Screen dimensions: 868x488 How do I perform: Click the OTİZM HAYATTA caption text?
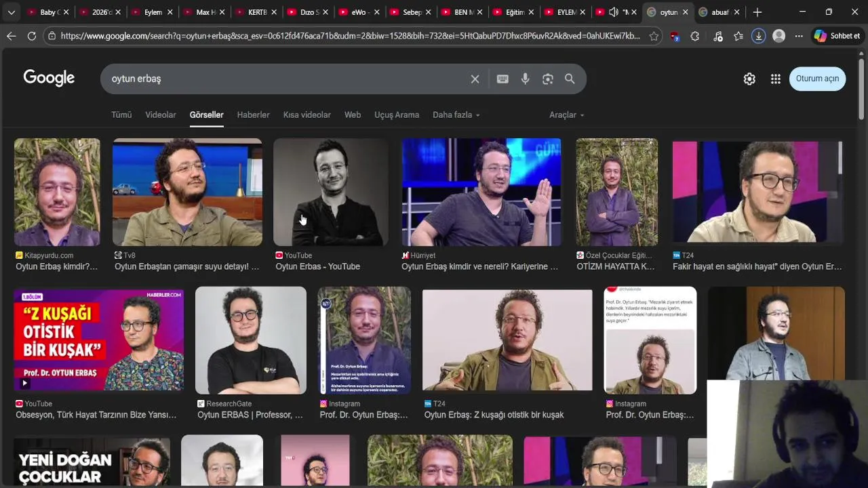coord(616,266)
